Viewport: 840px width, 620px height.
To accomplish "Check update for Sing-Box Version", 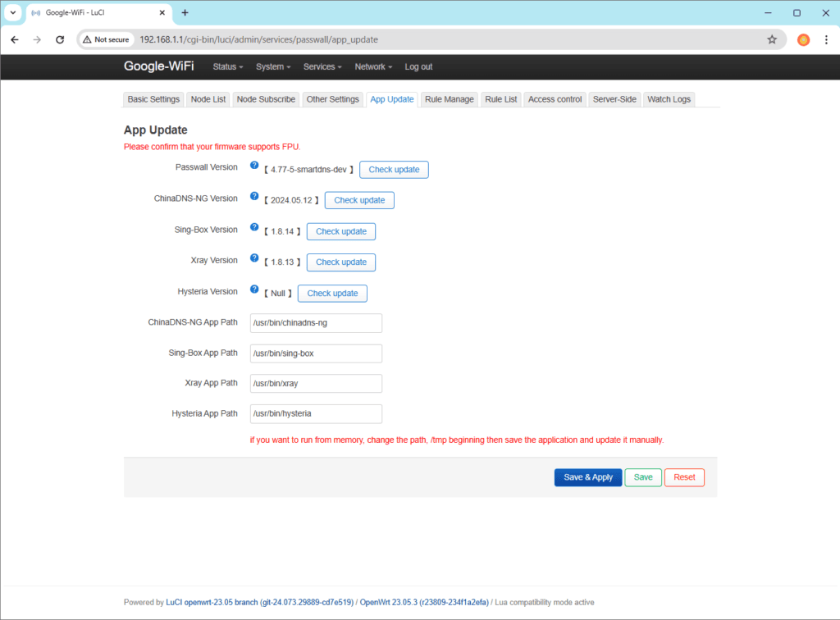I will coord(340,232).
